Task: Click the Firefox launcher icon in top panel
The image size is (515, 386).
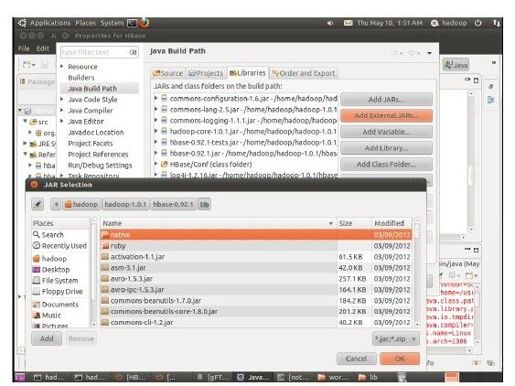Action: [144, 23]
